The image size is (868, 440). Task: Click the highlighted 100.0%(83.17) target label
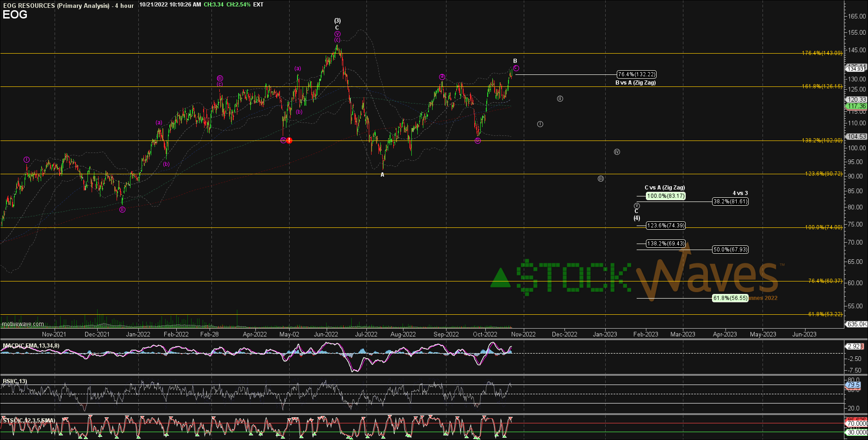[x=665, y=196]
